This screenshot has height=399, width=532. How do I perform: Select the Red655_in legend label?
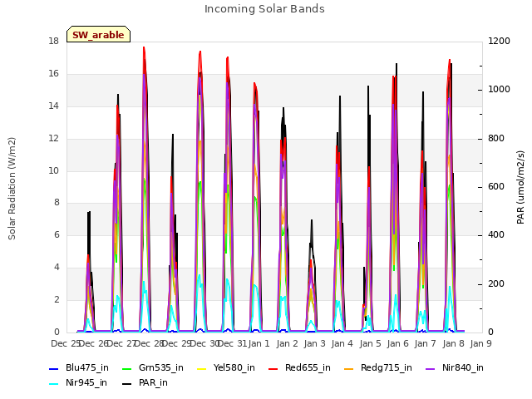click(308, 367)
